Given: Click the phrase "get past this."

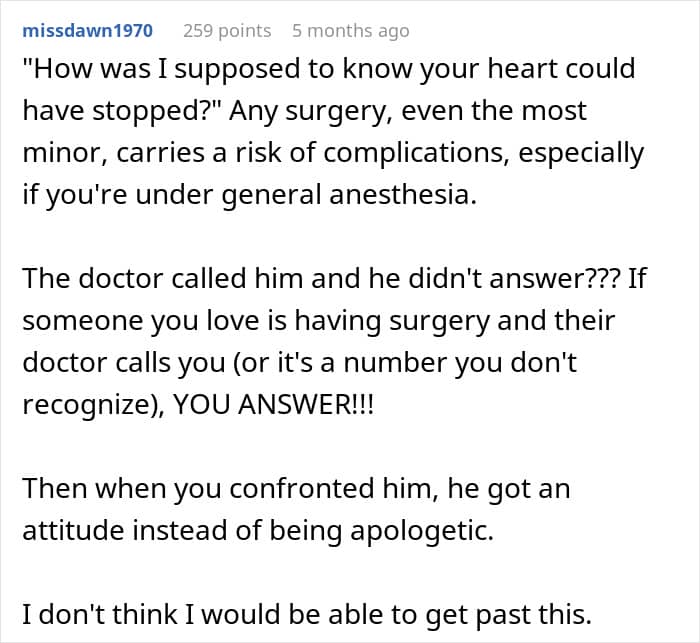Looking at the screenshot, I should point(508,614).
